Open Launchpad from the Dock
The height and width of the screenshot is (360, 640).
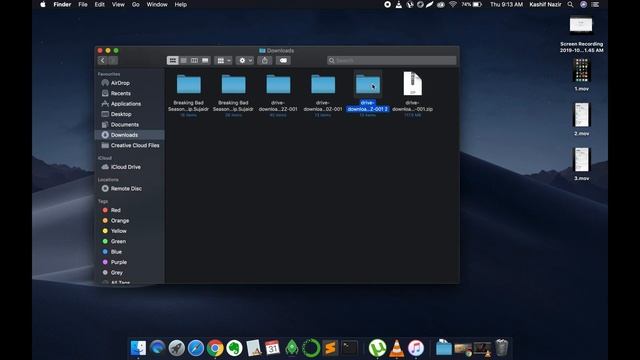(x=177, y=348)
